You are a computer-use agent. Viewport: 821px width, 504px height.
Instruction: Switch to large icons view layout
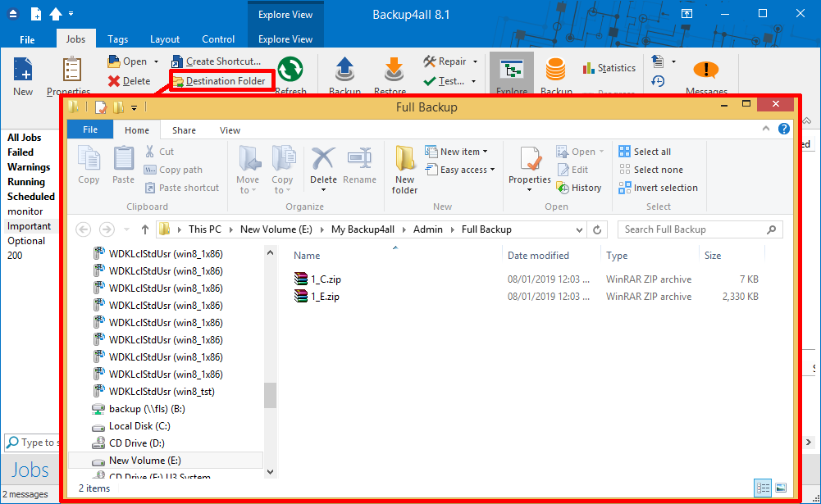(781, 488)
